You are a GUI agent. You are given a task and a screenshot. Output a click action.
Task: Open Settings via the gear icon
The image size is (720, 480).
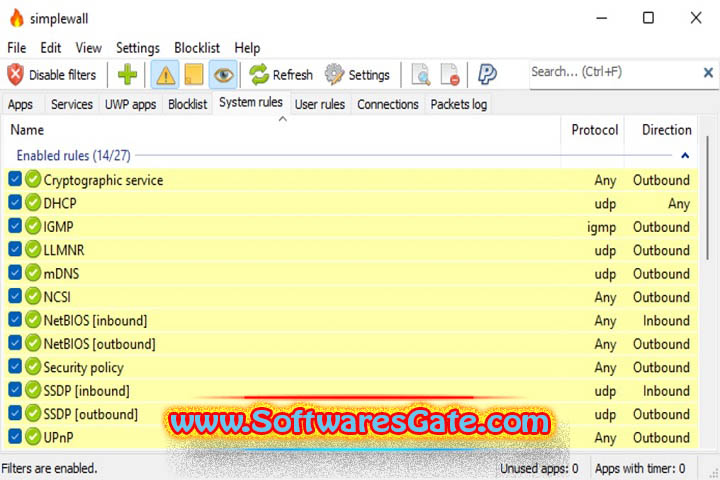[x=334, y=74]
